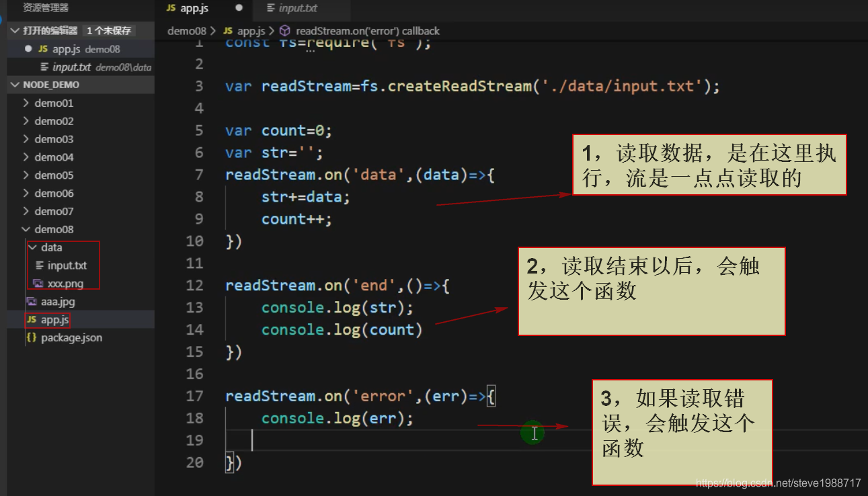
Task: Click 'count++;' on line 9
Action: pos(297,219)
